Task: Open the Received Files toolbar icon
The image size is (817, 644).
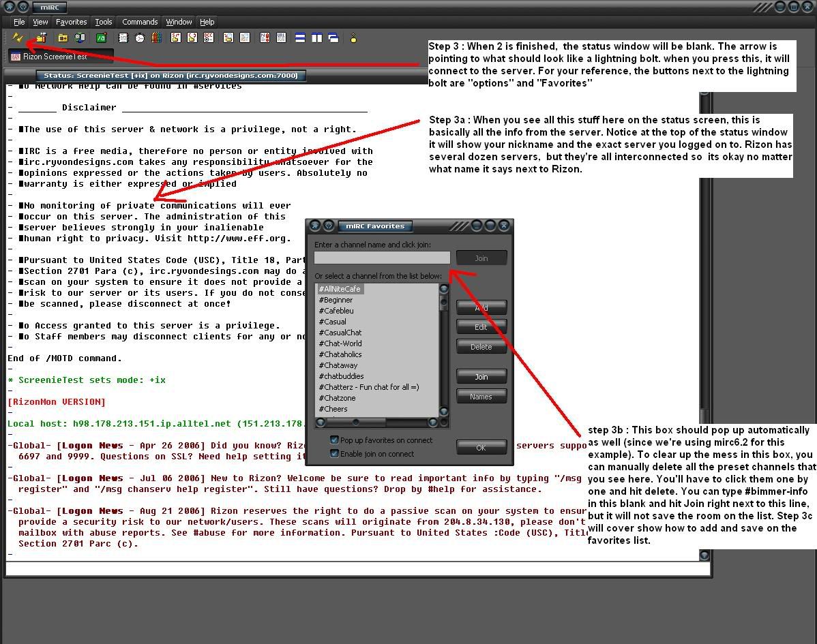Action: [228, 38]
